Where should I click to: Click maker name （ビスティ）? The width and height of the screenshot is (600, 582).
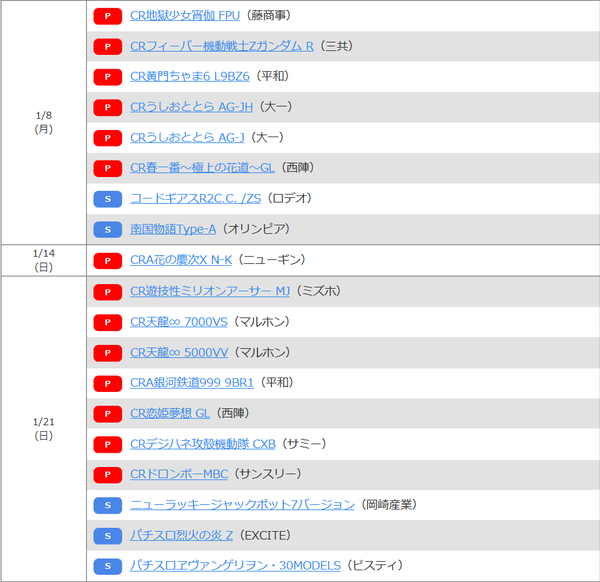tap(375, 566)
